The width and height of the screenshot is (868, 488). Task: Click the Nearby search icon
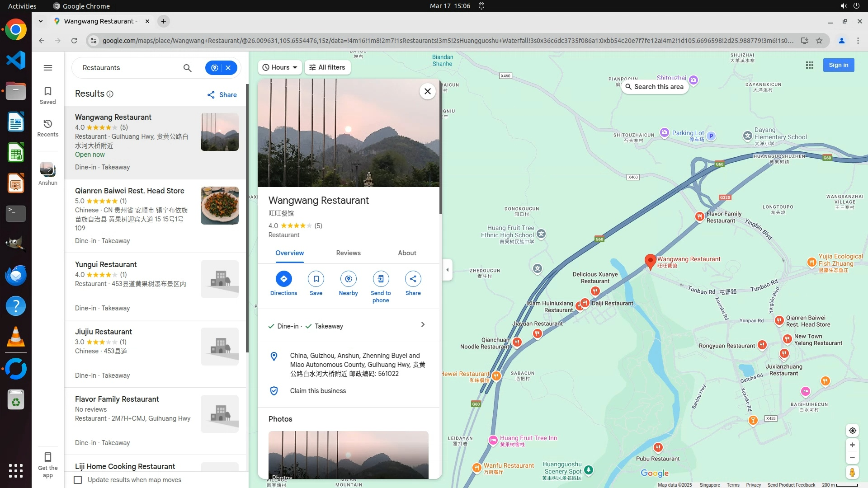click(x=348, y=279)
